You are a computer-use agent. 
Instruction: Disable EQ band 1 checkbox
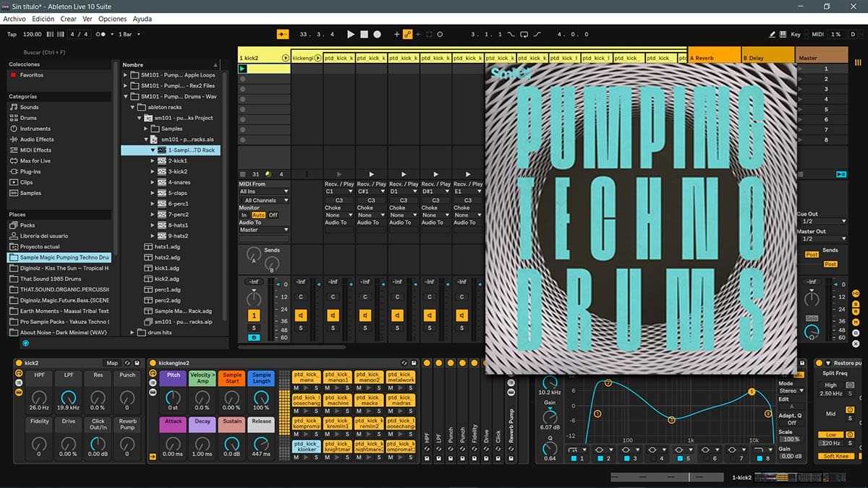coord(574,458)
